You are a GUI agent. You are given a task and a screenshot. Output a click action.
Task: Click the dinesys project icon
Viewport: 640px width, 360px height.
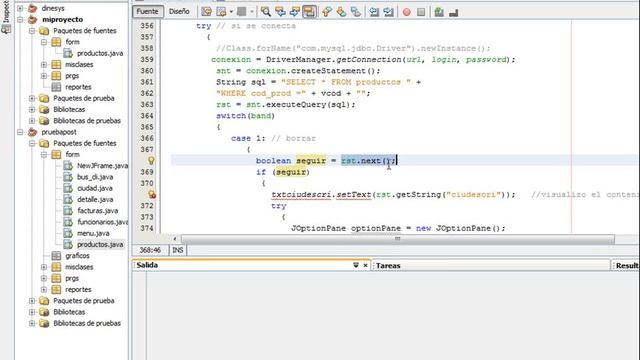(x=33, y=8)
